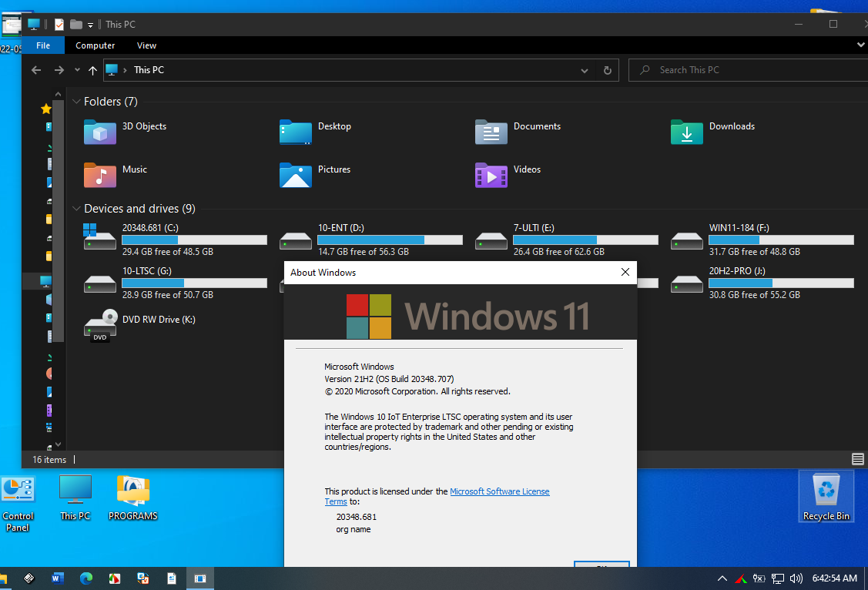Go forward with the right arrow button
The width and height of the screenshot is (868, 590).
59,70
